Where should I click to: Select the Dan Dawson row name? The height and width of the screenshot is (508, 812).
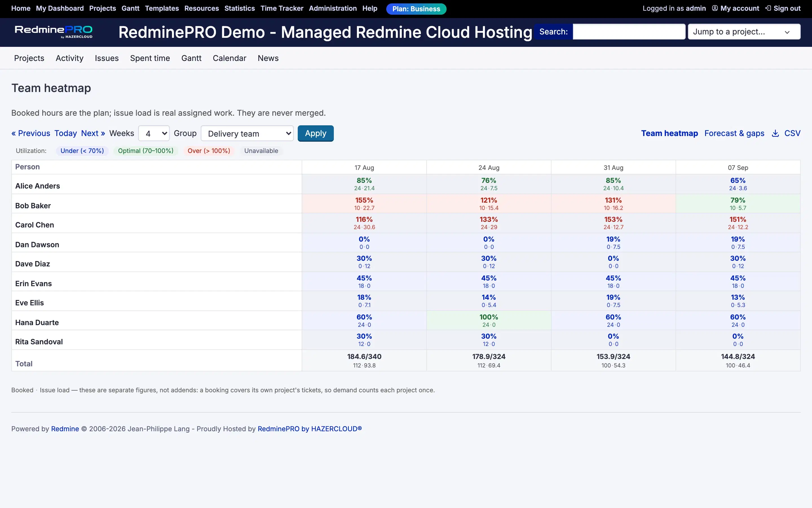coord(37,245)
